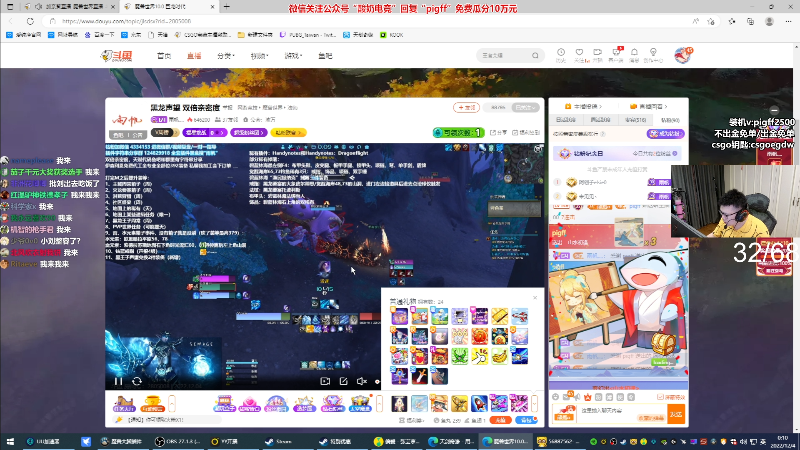800x450 pixels.
Task: Open the 游戏 dropdown in navigation
Action: 293,56
